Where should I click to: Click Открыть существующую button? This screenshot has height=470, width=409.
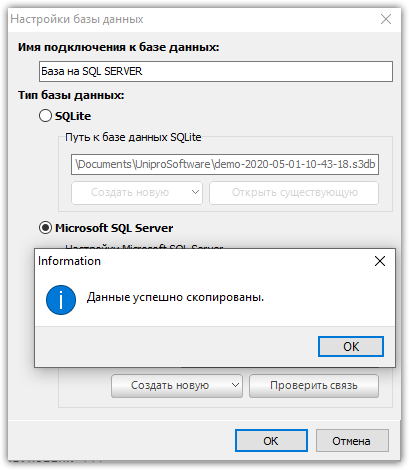[294, 192]
